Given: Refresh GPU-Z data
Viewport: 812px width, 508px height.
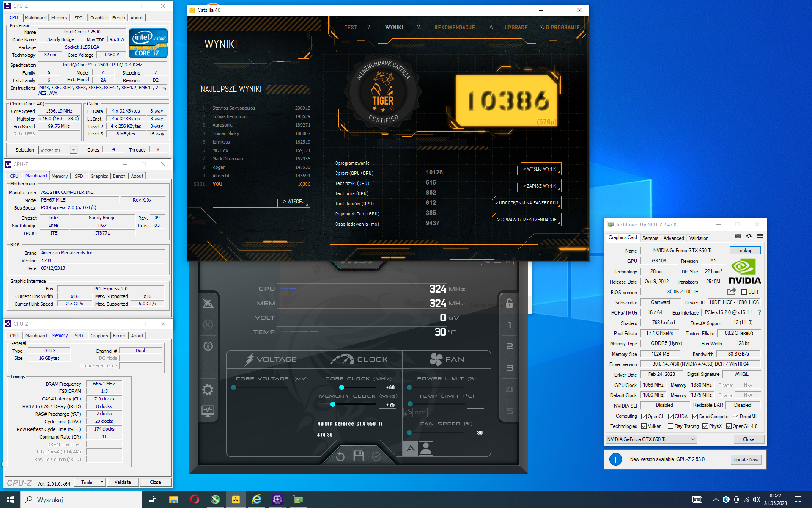Looking at the screenshot, I should [x=749, y=236].
